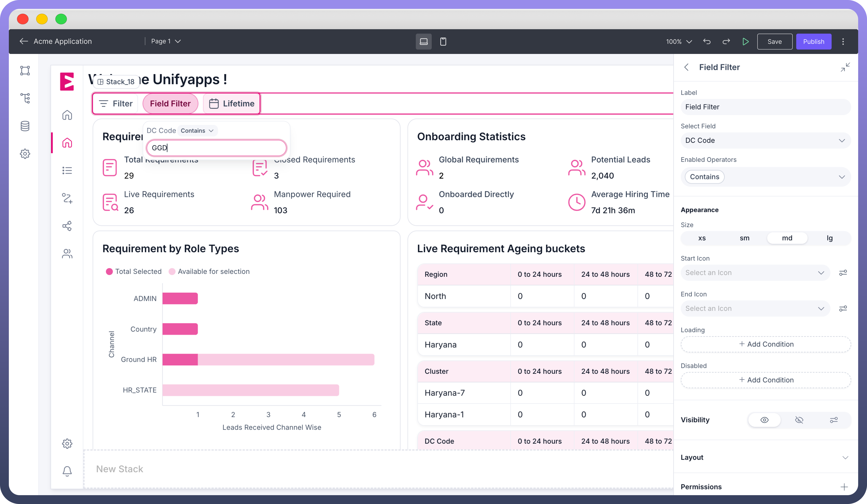Click the Publish button
867x504 pixels.
click(x=813, y=42)
